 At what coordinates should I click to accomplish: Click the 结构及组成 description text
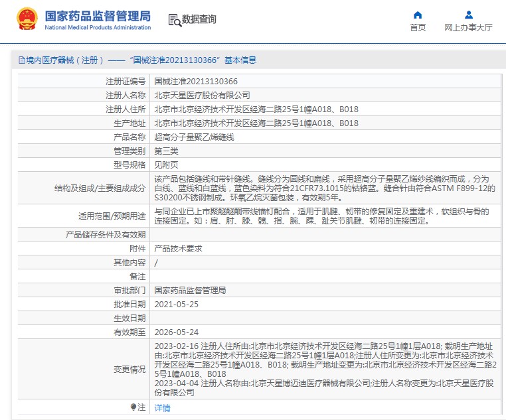[x=324, y=188]
